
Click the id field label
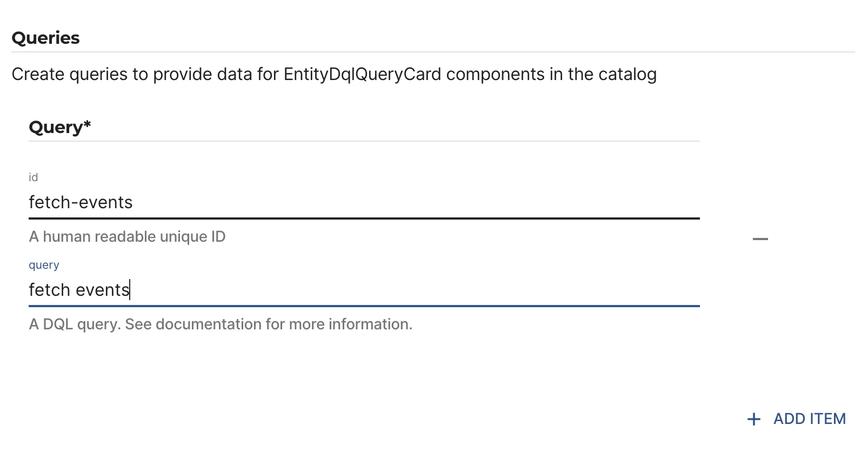point(34,177)
